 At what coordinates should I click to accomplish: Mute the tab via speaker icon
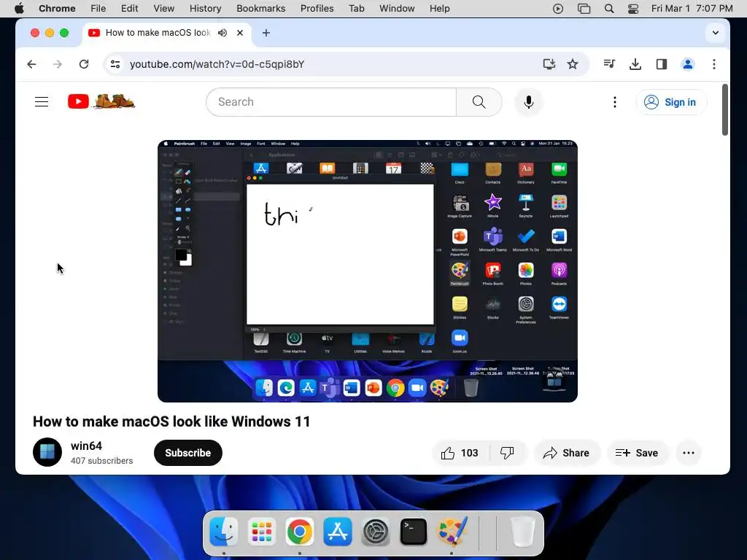(x=222, y=33)
